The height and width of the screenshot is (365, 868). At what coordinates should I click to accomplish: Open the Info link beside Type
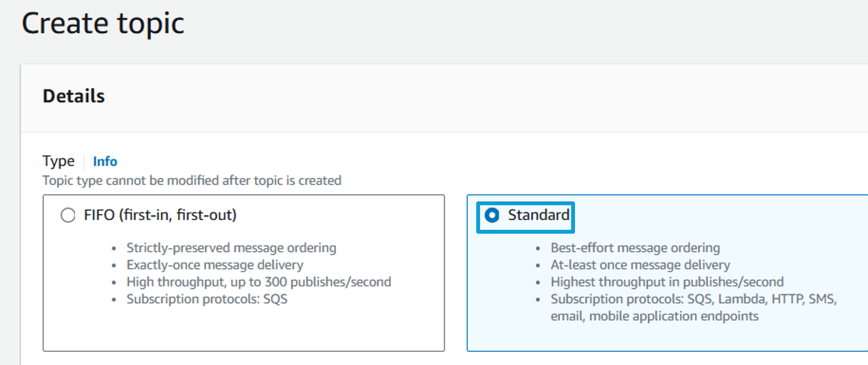tap(105, 161)
